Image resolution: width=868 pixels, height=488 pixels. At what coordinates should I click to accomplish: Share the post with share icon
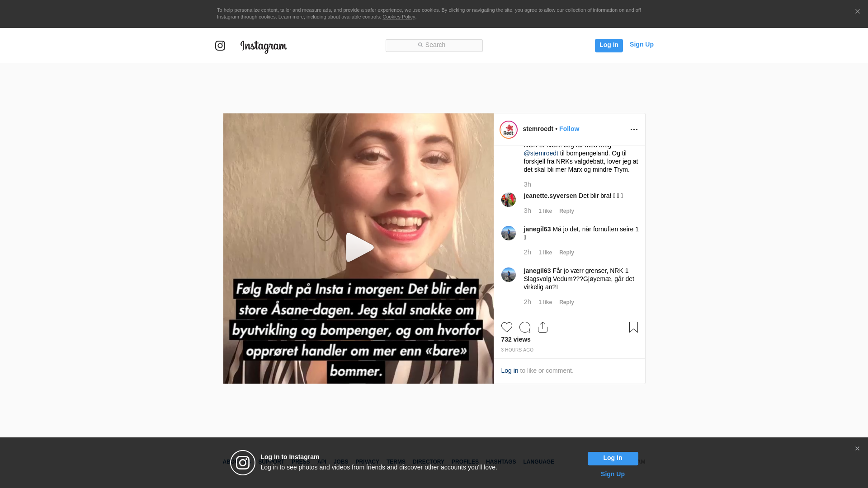[x=542, y=327]
